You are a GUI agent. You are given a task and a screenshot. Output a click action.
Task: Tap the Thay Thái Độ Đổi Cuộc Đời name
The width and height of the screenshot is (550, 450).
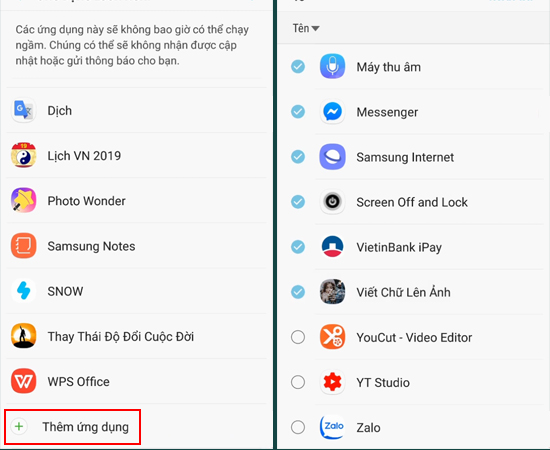point(121,336)
